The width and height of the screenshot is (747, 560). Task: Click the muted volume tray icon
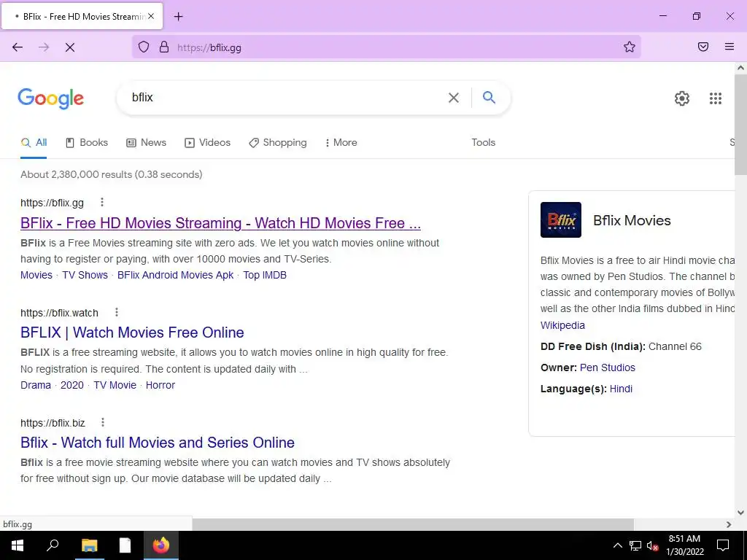click(652, 545)
